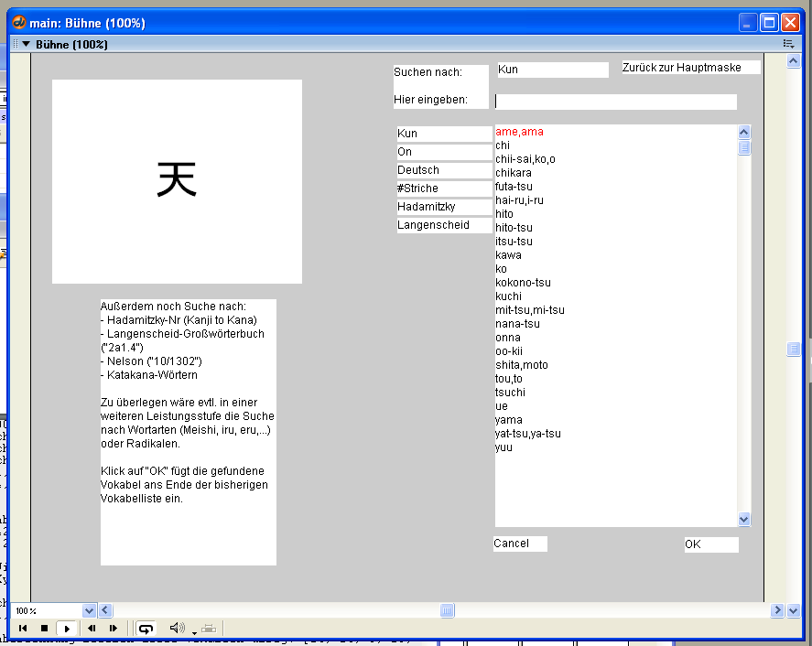Click "Zurück zur Hauptmaske" button
The height and width of the screenshot is (646, 812).
click(x=690, y=68)
